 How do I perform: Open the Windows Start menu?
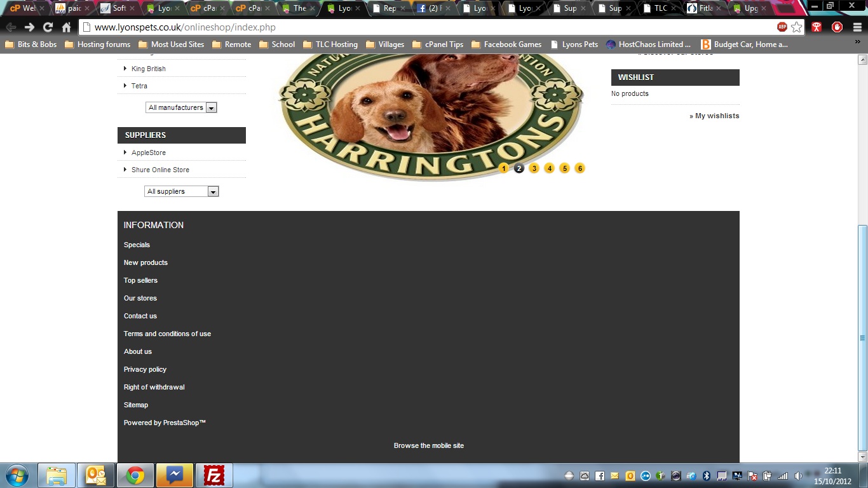click(x=16, y=475)
